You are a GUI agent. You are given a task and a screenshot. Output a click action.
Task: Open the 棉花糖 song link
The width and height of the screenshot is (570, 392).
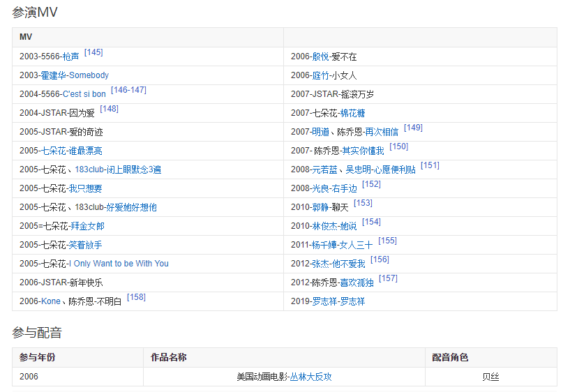click(352, 113)
